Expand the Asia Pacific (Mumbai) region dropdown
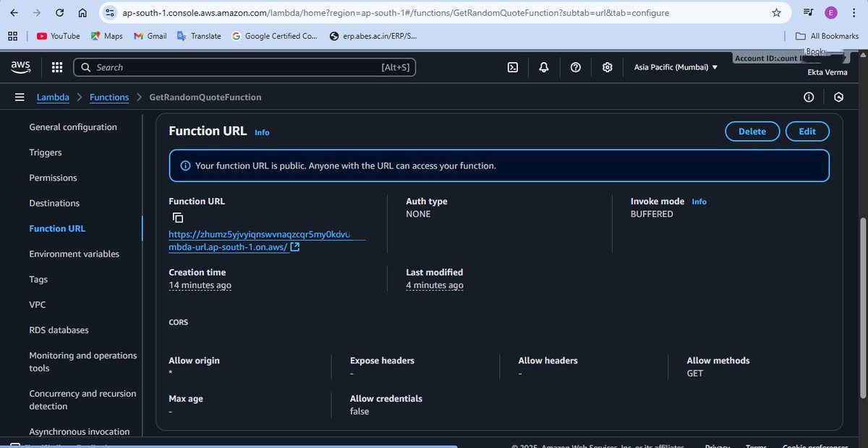 (x=676, y=67)
